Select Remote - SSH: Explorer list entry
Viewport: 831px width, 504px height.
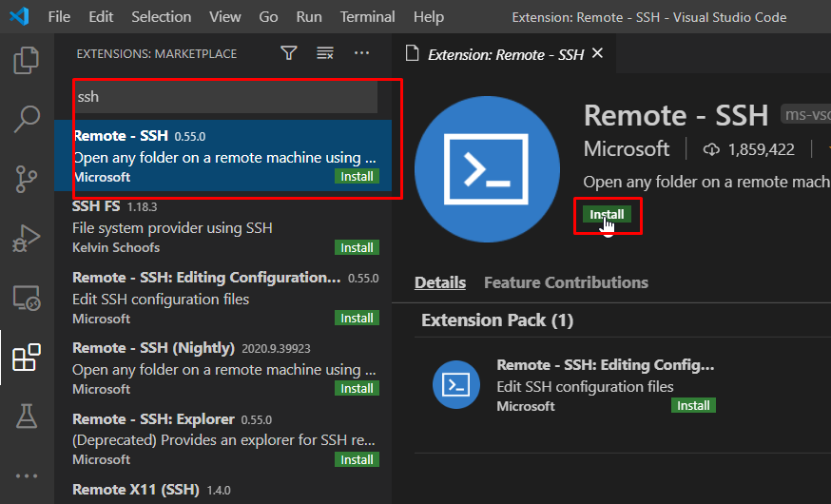(x=222, y=438)
